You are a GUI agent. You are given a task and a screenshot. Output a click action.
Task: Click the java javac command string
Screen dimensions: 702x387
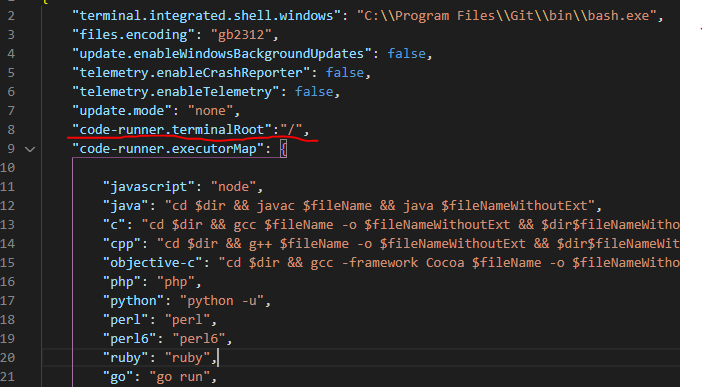click(379, 206)
